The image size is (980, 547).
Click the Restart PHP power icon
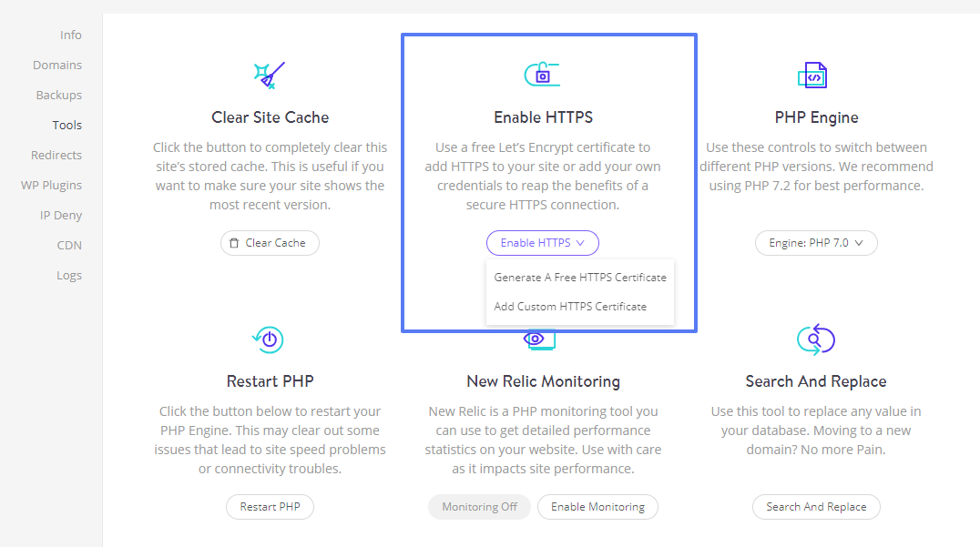coord(268,339)
